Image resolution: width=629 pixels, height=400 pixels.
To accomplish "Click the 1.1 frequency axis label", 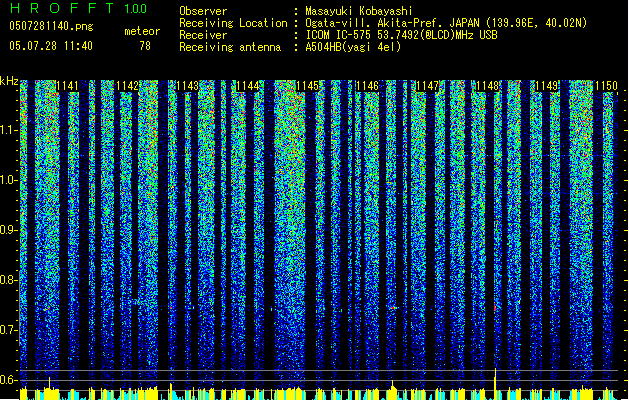I will (9, 130).
